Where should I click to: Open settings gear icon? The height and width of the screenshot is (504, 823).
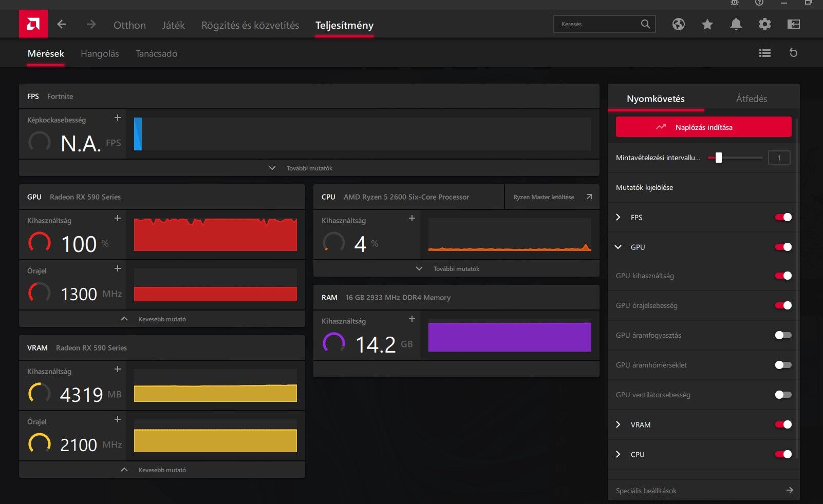point(765,24)
